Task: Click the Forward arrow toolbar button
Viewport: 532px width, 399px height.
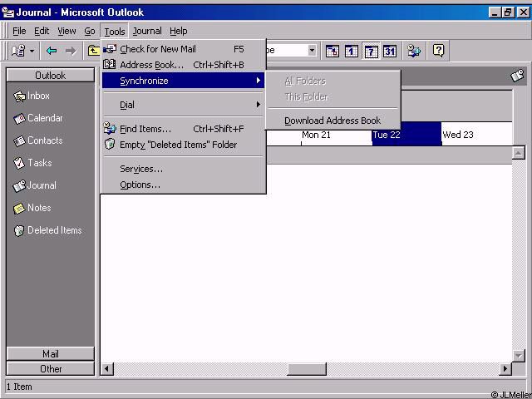Action: (x=71, y=51)
